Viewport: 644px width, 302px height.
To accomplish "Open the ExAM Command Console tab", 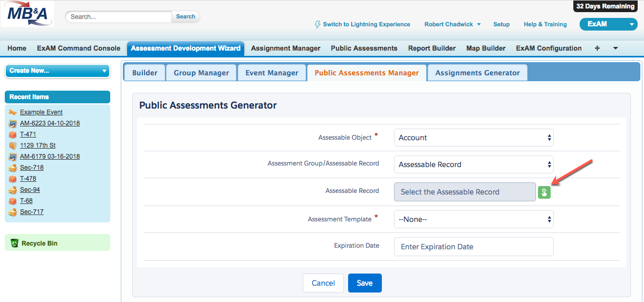I will pyautogui.click(x=79, y=48).
